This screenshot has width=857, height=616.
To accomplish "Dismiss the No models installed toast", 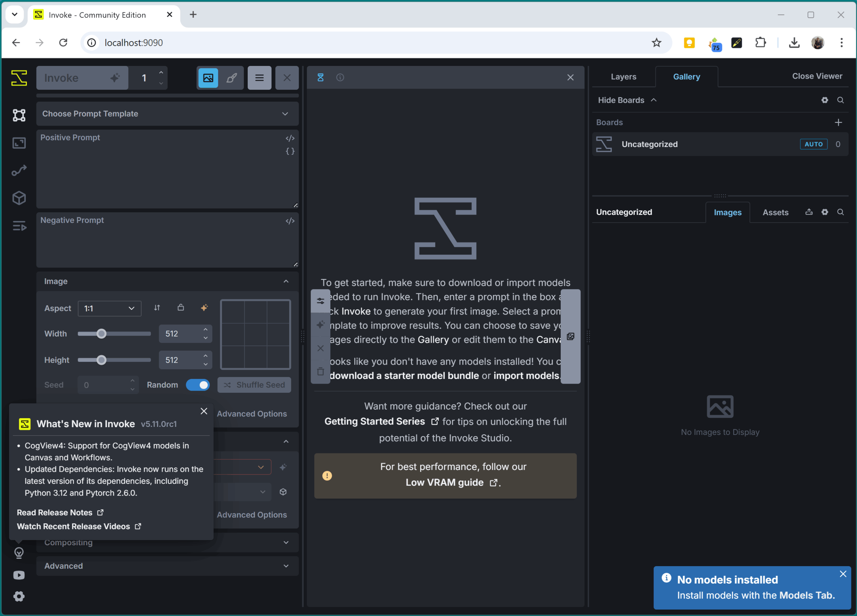I will pyautogui.click(x=843, y=574).
